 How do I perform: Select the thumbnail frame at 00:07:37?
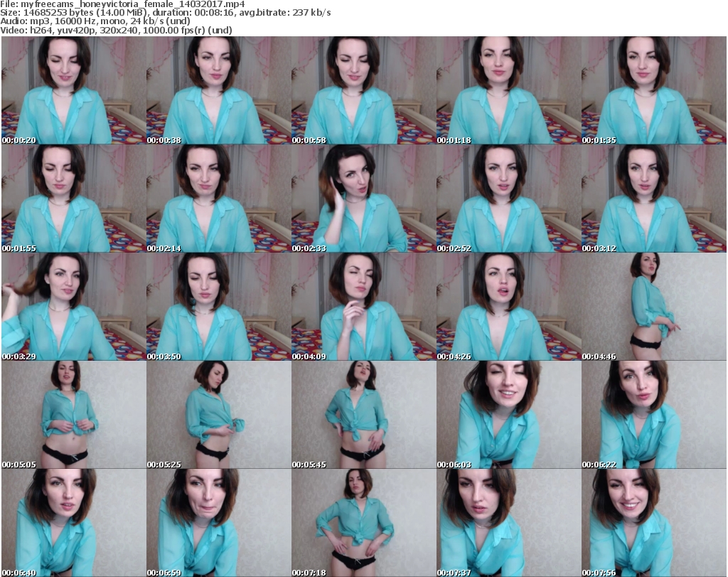pos(509,523)
